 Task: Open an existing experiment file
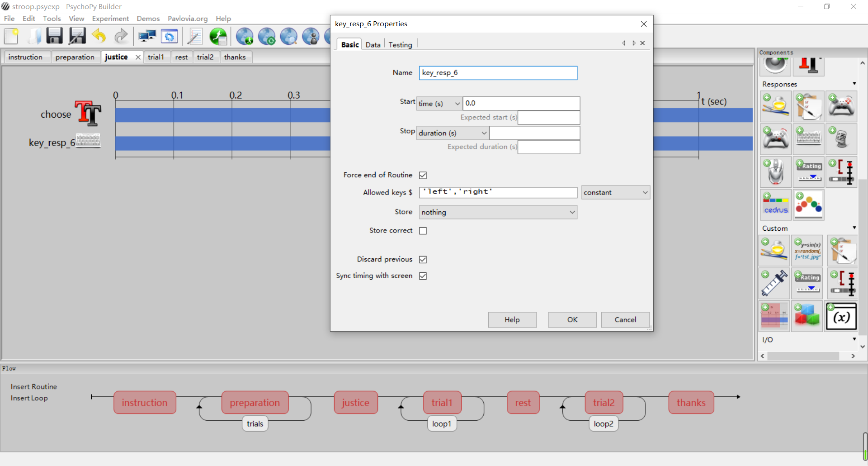tap(34, 36)
